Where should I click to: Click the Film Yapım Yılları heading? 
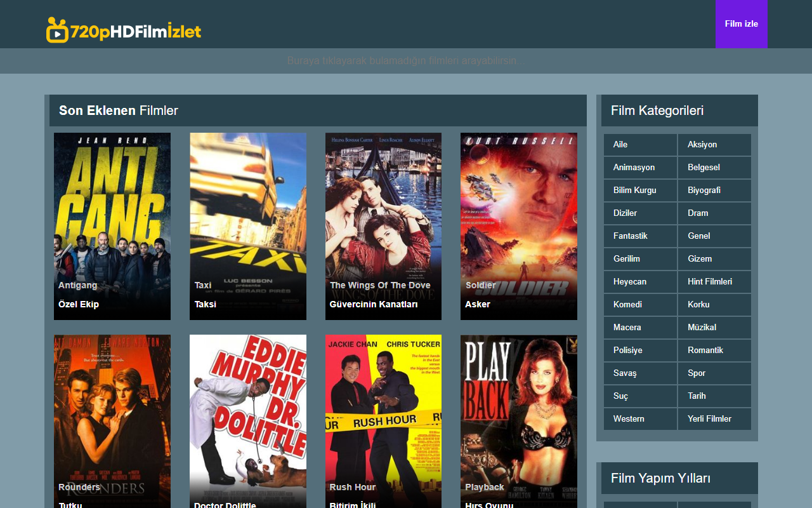point(660,478)
